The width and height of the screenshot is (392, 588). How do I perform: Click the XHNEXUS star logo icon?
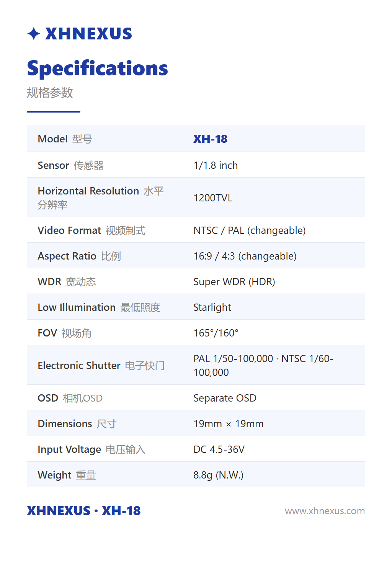click(34, 34)
